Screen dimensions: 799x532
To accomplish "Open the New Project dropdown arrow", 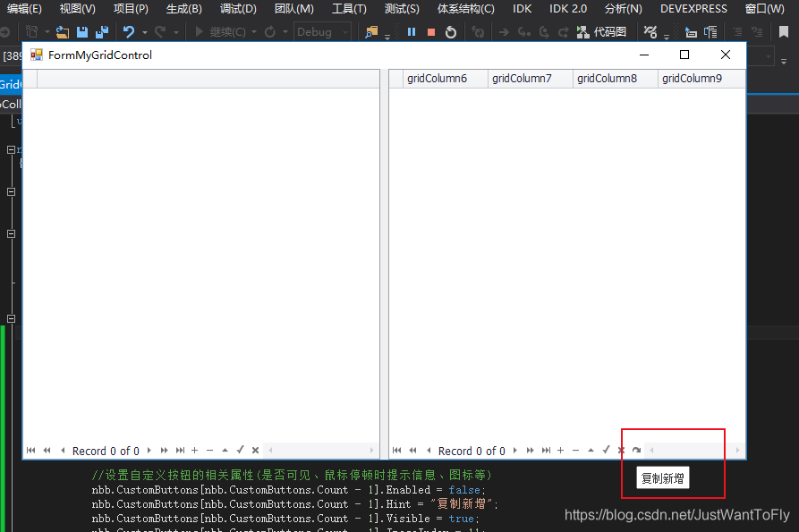I will tap(47, 32).
